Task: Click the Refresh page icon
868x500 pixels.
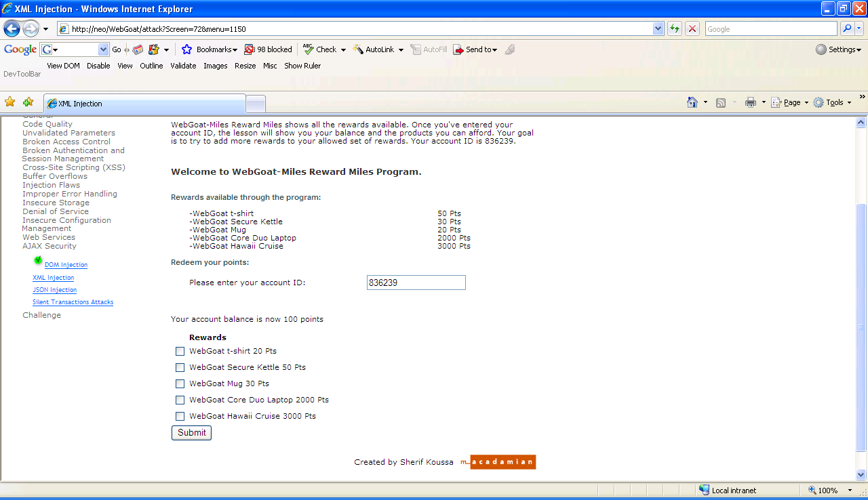Action: pos(675,28)
